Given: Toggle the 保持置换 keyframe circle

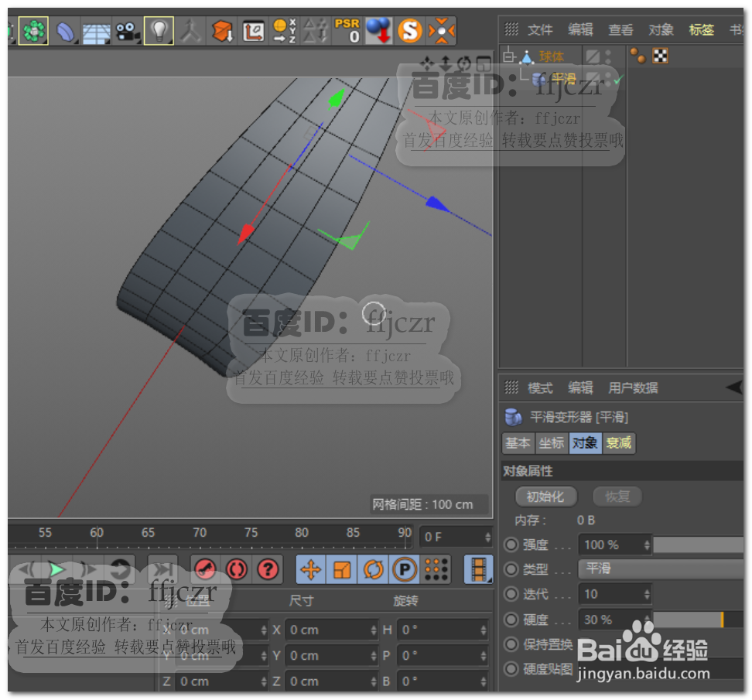Looking at the screenshot, I should point(511,644).
